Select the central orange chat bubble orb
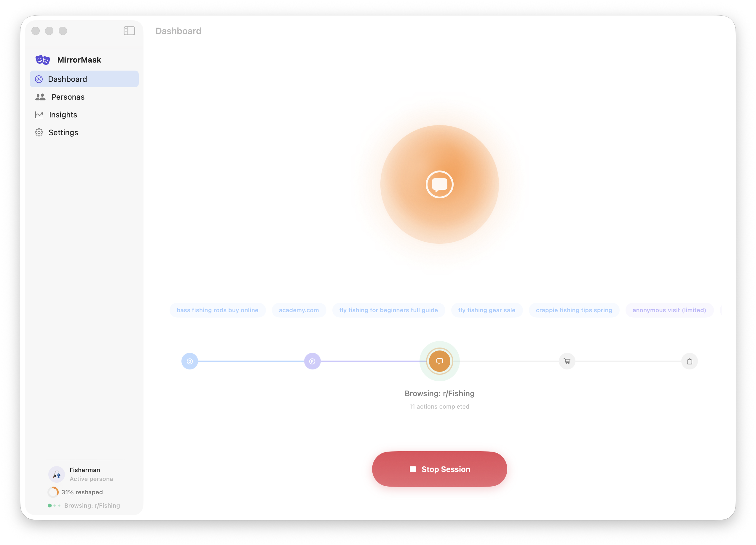Image resolution: width=756 pixels, height=545 pixels. [x=439, y=184]
